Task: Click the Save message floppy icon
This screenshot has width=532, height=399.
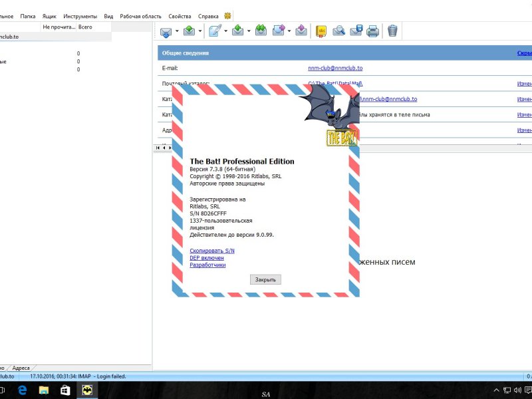Action: tap(356, 31)
